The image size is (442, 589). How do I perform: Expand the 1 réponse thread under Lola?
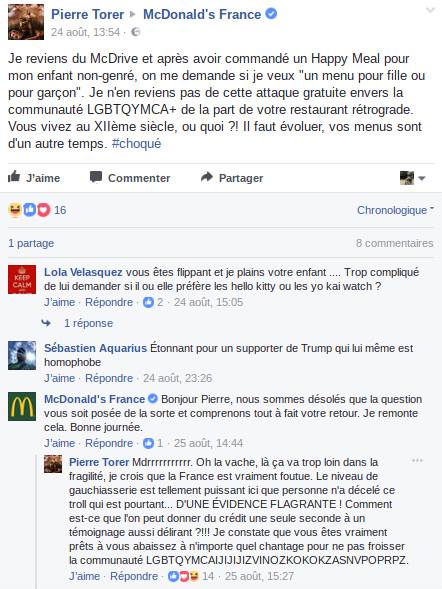coord(88,323)
